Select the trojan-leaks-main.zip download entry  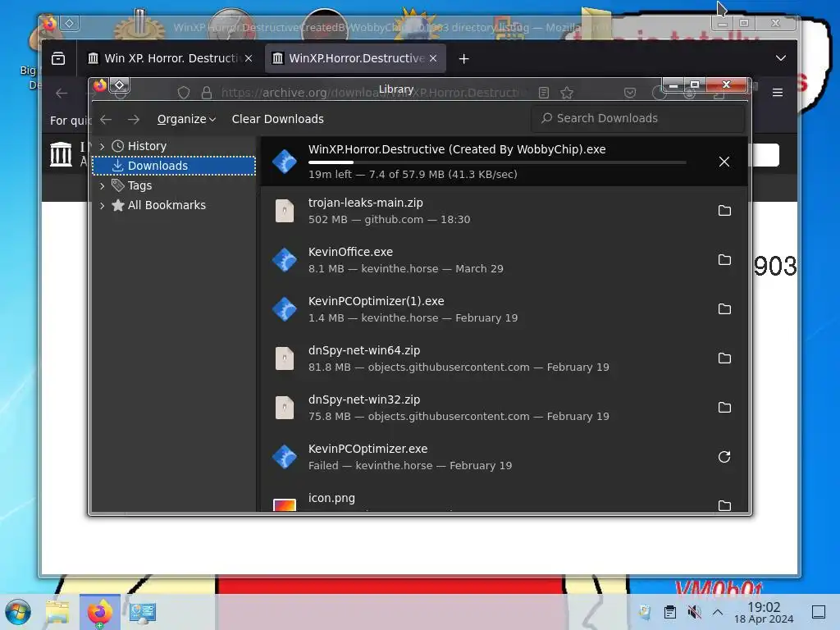(504, 211)
